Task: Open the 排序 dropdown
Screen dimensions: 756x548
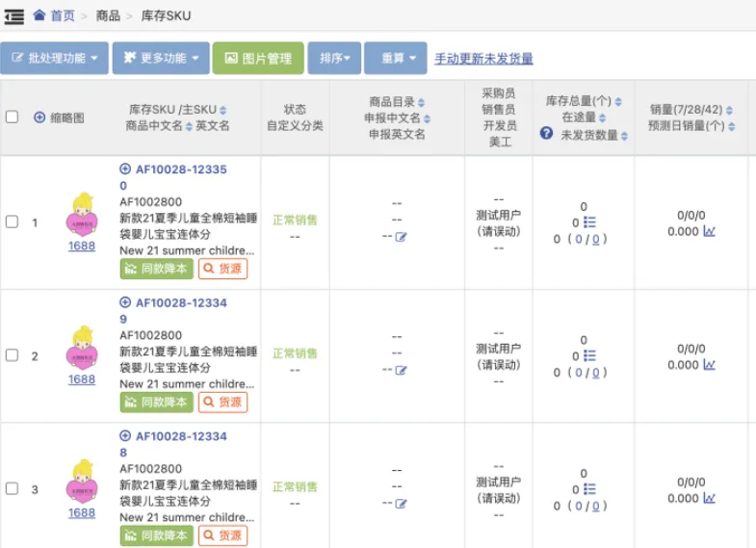Action: 334,59
